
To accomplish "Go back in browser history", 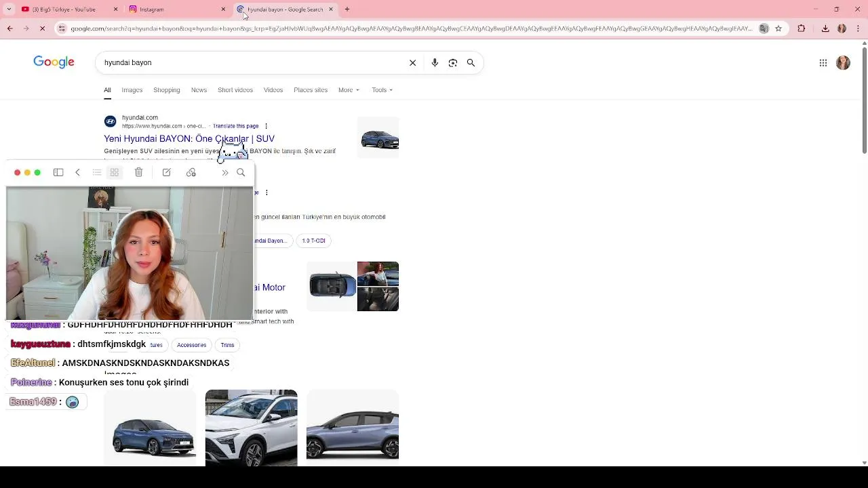I will click(9, 28).
